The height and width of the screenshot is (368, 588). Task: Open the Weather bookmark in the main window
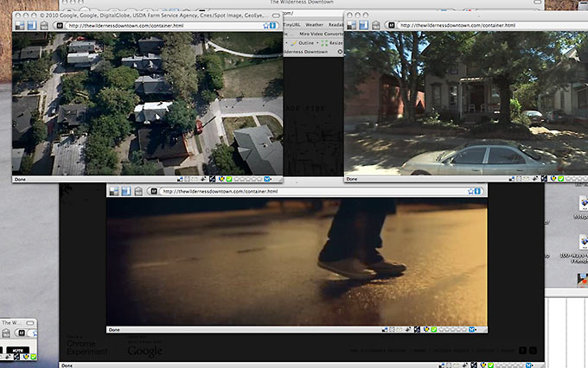[314, 25]
